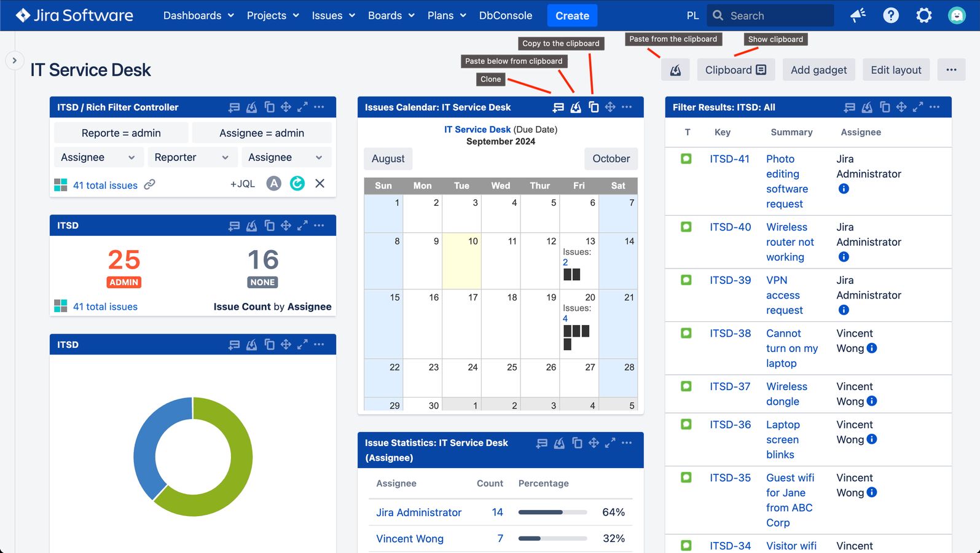The width and height of the screenshot is (980, 553).
Task: Click the Assignee = admin filter chip
Action: (262, 133)
